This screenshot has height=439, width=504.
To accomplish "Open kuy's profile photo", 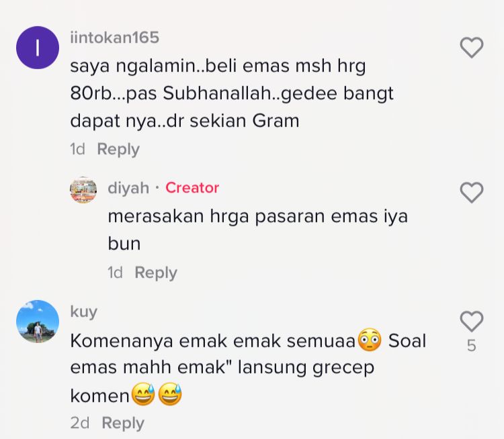I will tap(38, 322).
